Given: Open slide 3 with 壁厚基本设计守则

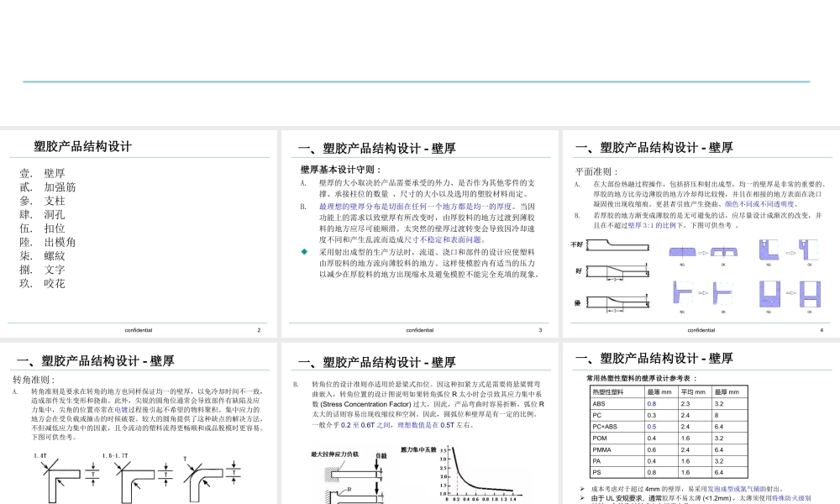Looking at the screenshot, I should pyautogui.click(x=419, y=234).
